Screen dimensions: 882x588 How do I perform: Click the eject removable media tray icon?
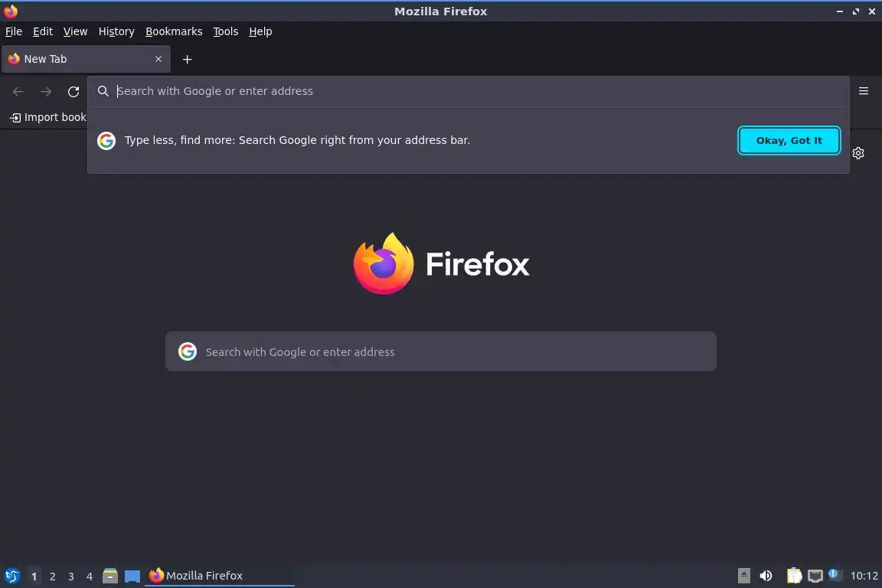point(743,576)
